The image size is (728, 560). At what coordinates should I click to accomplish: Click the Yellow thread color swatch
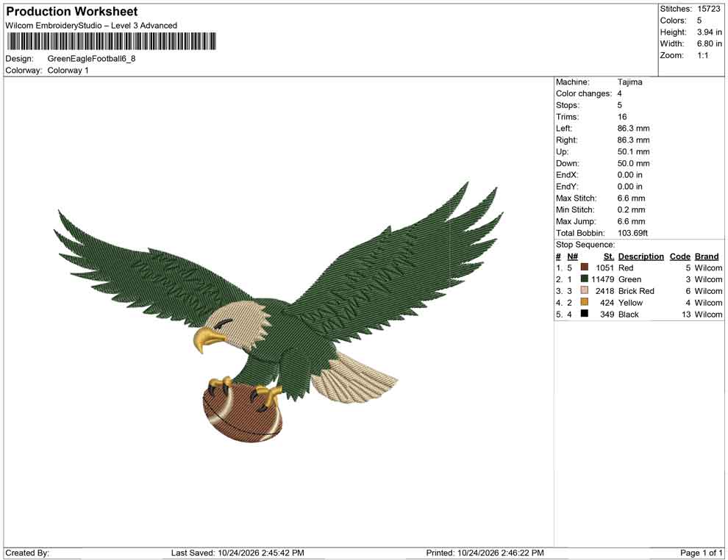585,302
